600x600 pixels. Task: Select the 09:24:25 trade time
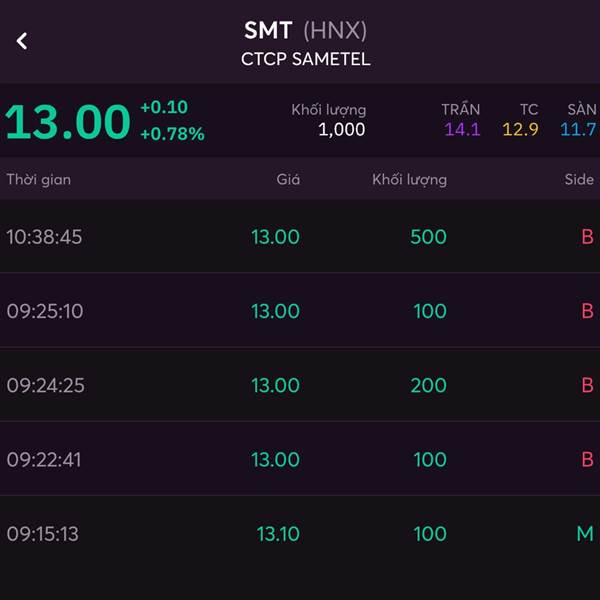pyautogui.click(x=46, y=385)
